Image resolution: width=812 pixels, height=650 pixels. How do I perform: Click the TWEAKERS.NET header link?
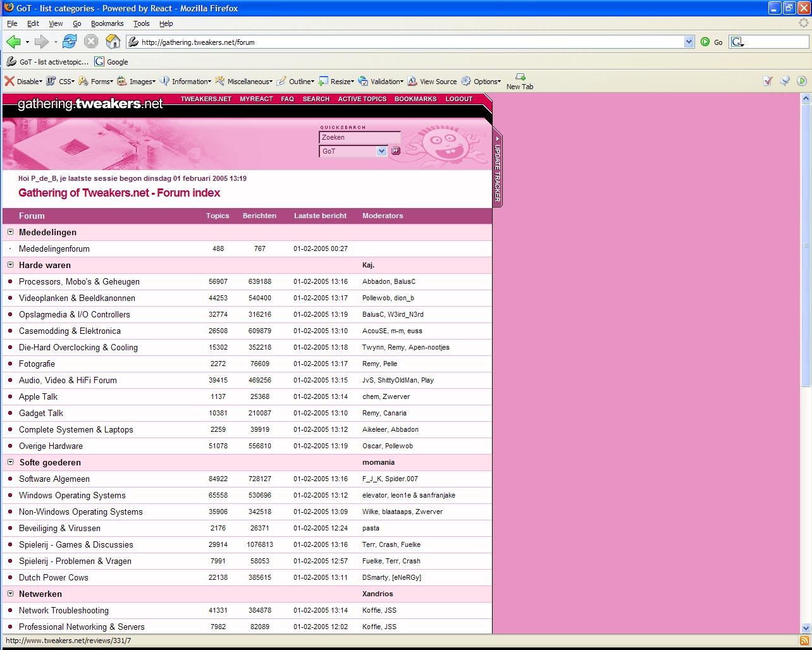(206, 99)
